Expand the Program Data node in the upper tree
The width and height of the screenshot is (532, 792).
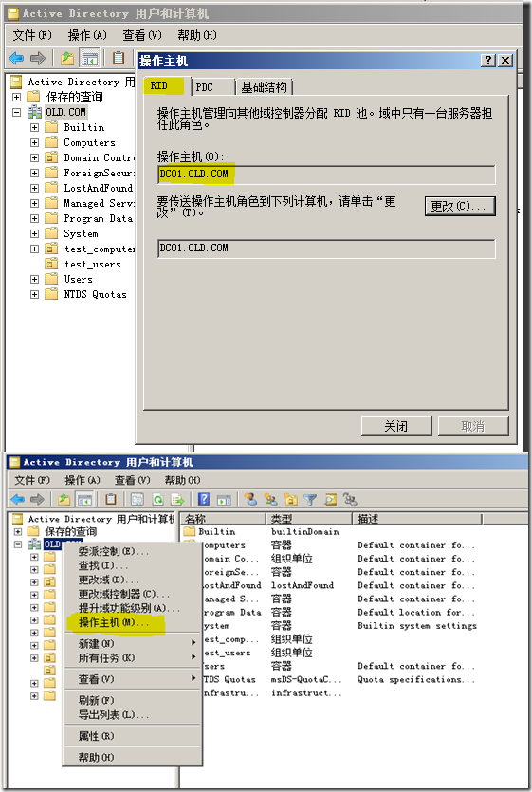[34, 218]
